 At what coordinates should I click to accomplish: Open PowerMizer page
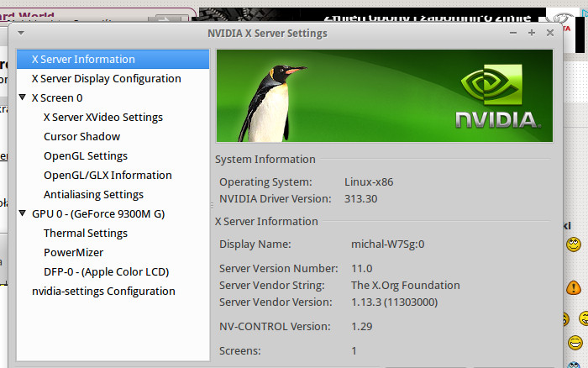(74, 252)
